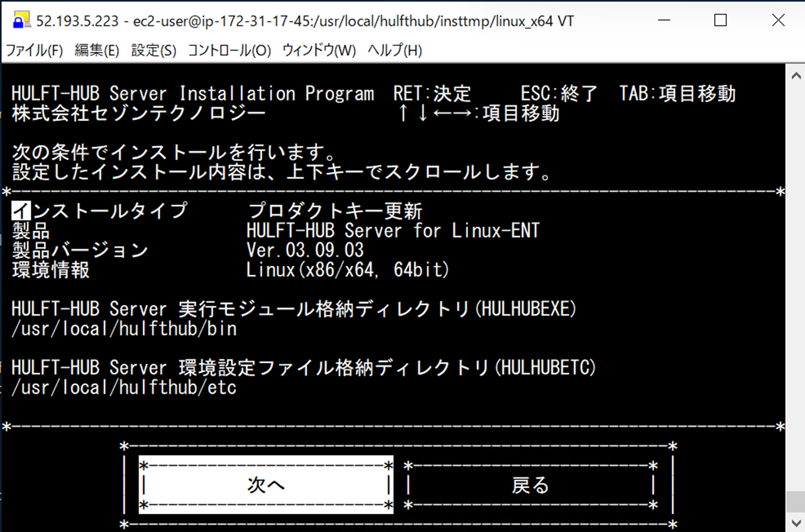This screenshot has height=532, width=805.
Task: Click the 'ESC:終了' hint
Action: click(559, 94)
